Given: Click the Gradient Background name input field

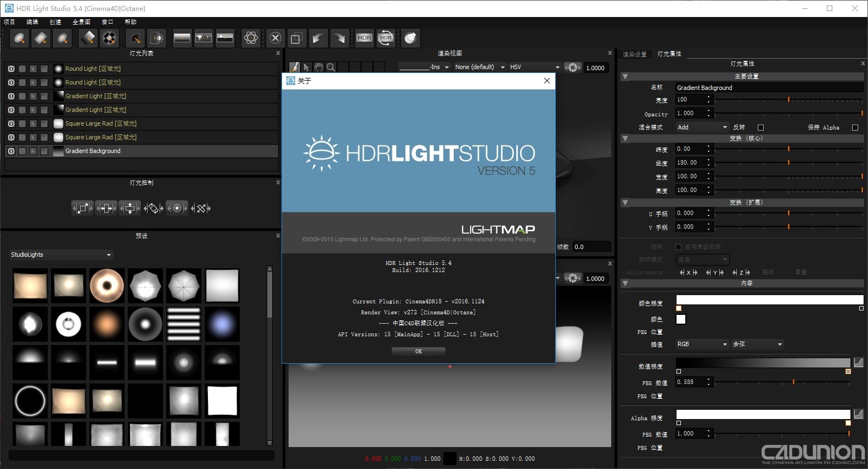Looking at the screenshot, I should (x=769, y=87).
